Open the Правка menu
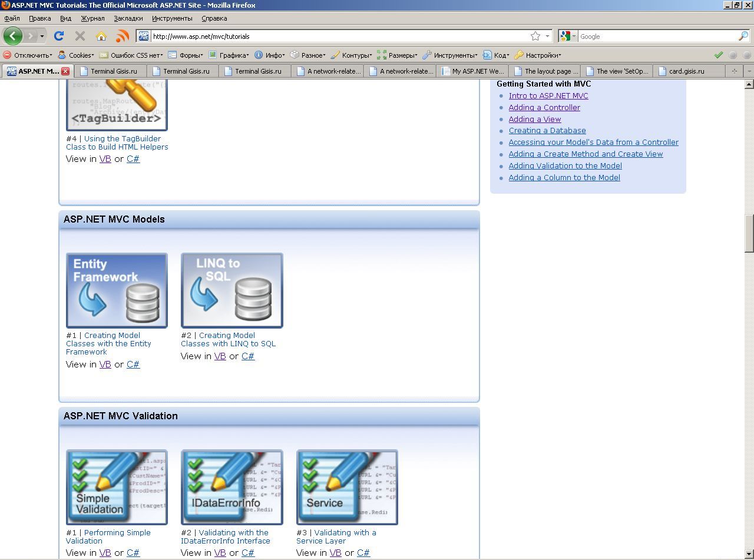 (39, 18)
